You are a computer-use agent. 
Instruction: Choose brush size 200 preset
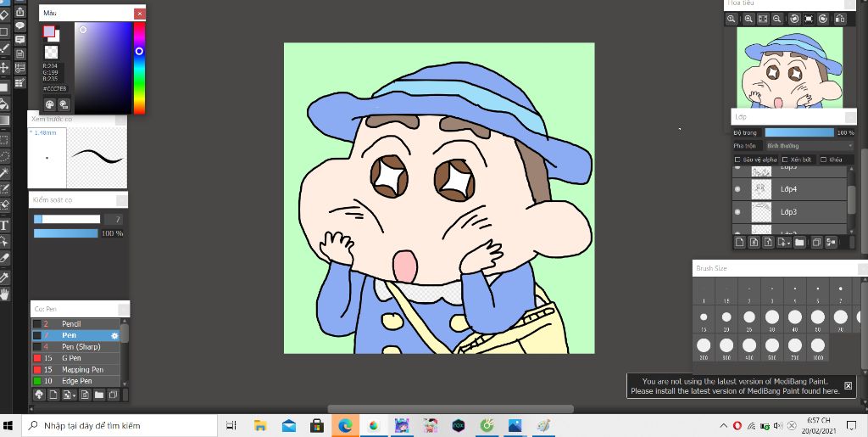704,349
